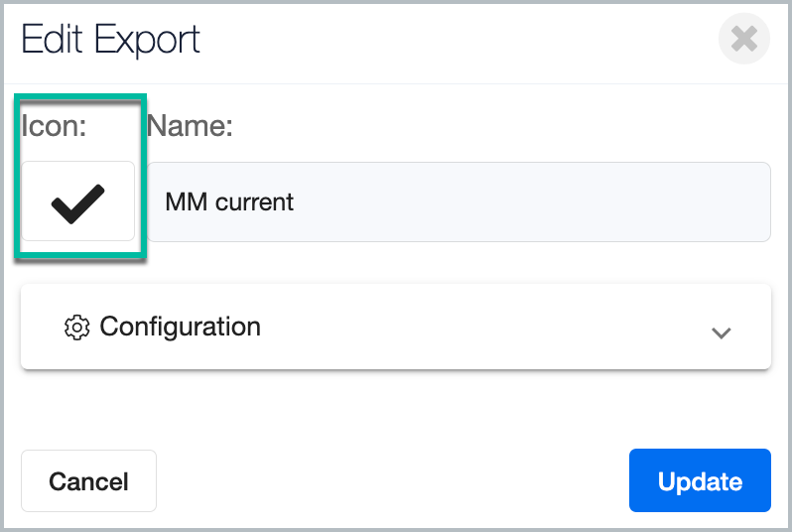The width and height of the screenshot is (792, 532).
Task: Focus the Name field containing MM current
Action: (x=459, y=201)
